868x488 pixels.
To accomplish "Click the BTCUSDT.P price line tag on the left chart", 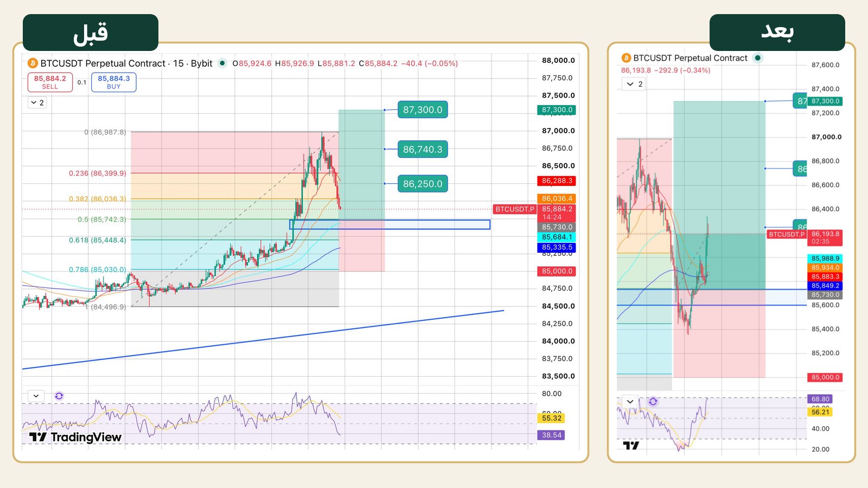I will (515, 209).
